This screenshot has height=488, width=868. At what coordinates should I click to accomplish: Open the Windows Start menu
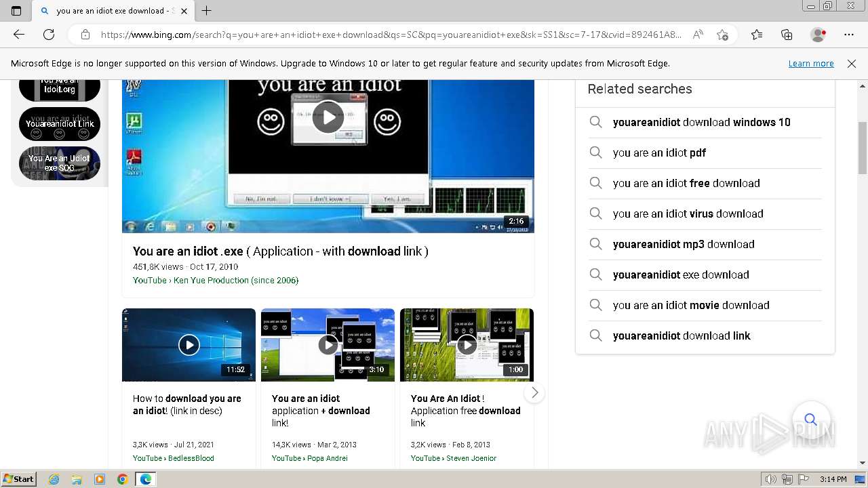point(19,479)
